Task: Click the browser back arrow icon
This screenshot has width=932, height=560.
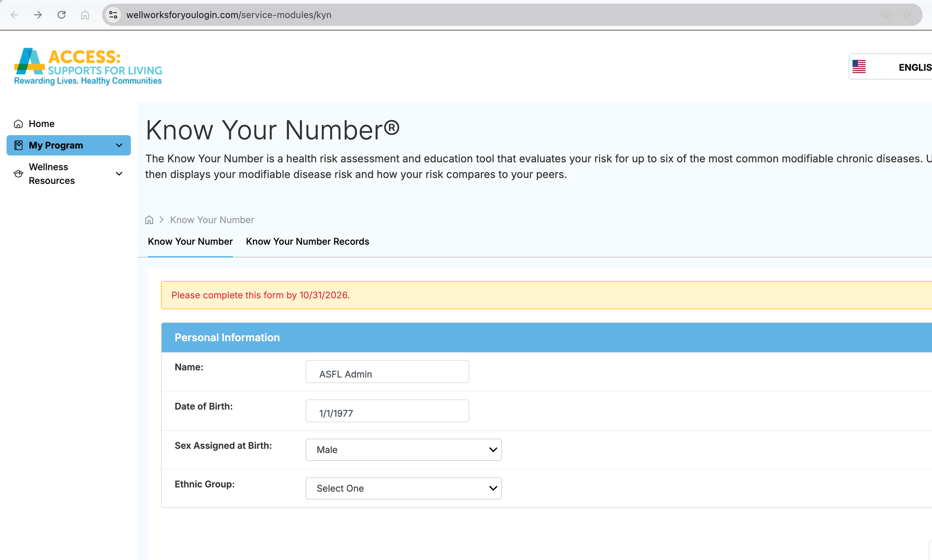Action: (14, 15)
